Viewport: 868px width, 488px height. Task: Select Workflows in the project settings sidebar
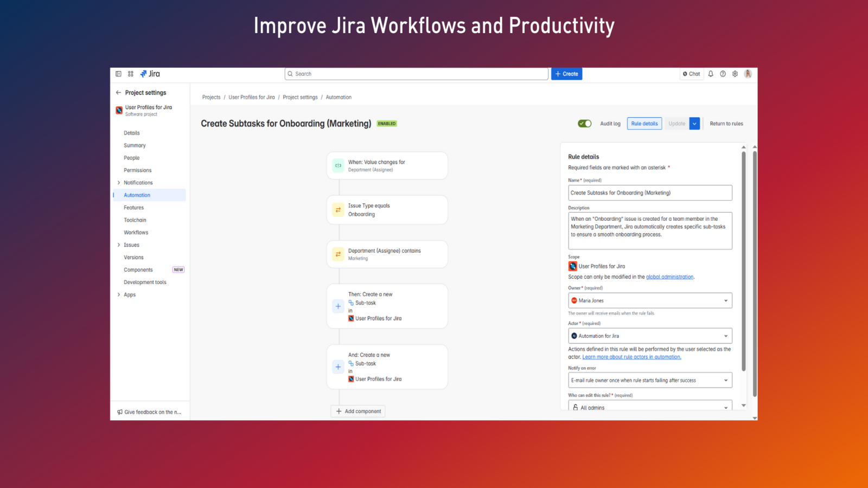pos(136,233)
